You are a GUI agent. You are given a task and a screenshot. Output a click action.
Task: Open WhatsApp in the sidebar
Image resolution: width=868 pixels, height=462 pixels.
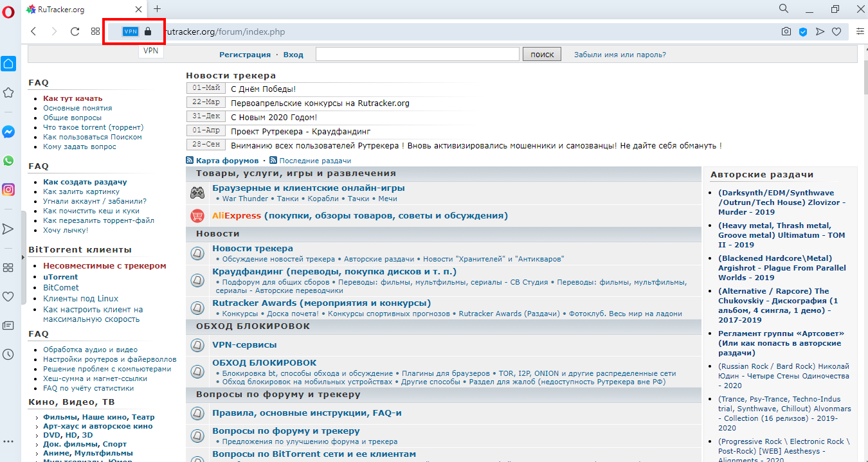click(8, 161)
